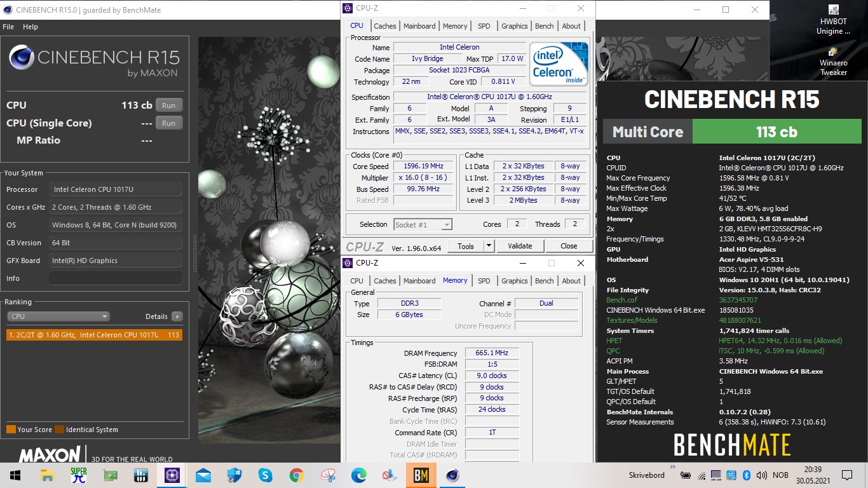
Task: Open the notification action center
Action: [846, 475]
